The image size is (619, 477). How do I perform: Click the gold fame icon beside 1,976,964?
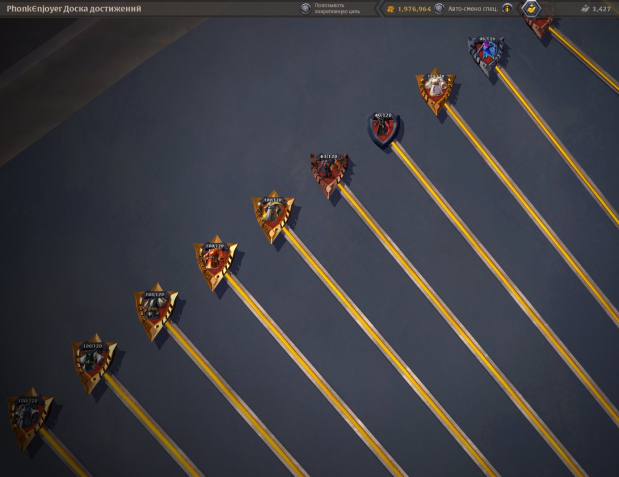390,9
